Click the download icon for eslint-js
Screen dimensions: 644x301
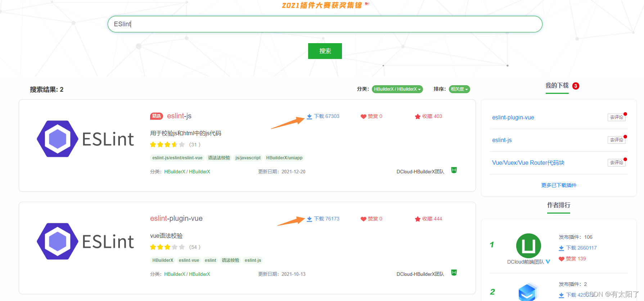309,117
